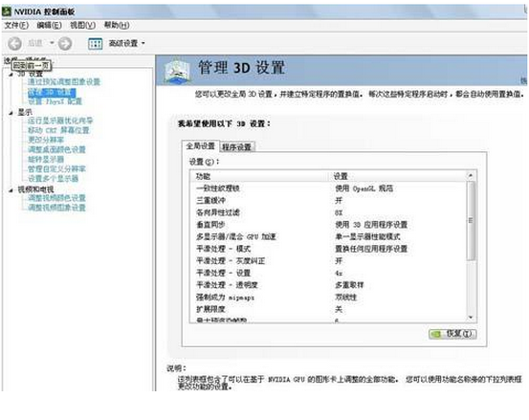Collapse the 3D 设置 tree group
The image size is (529, 420).
tap(11, 75)
